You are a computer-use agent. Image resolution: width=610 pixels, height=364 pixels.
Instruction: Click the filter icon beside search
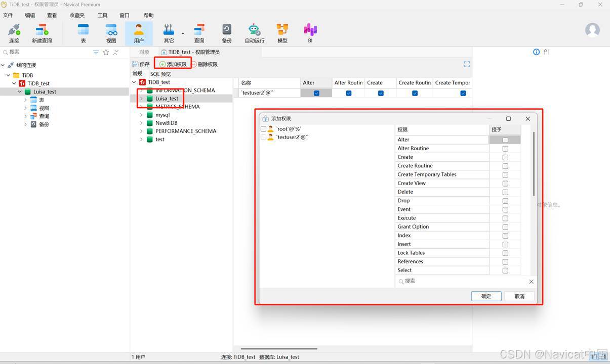pyautogui.click(x=96, y=52)
